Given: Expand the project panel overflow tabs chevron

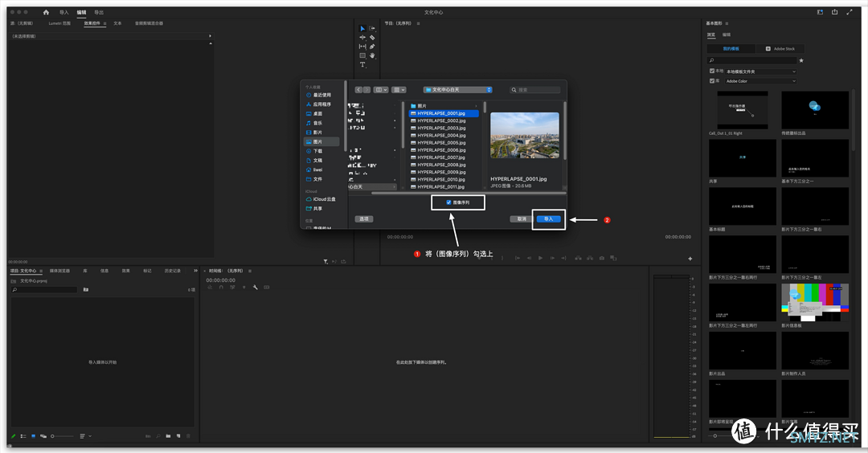Looking at the screenshot, I should coord(195,271).
